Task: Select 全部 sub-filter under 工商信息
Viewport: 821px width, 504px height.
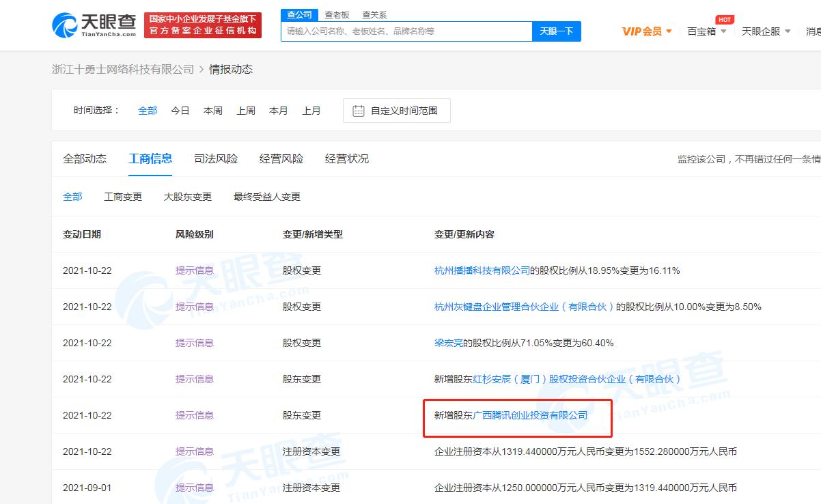Action: point(72,197)
